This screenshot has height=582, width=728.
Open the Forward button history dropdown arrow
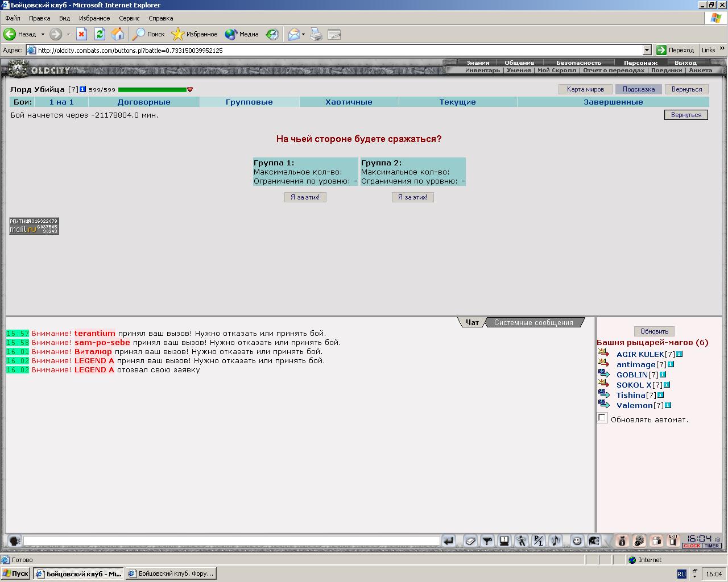point(68,34)
